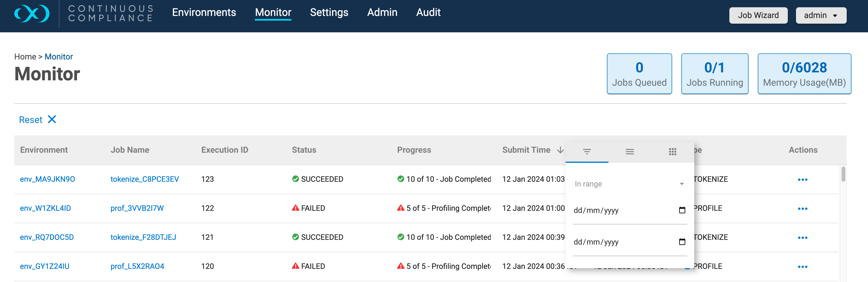Image resolution: width=868 pixels, height=282 pixels.
Task: Open calendar picker for first date field
Action: click(682, 210)
